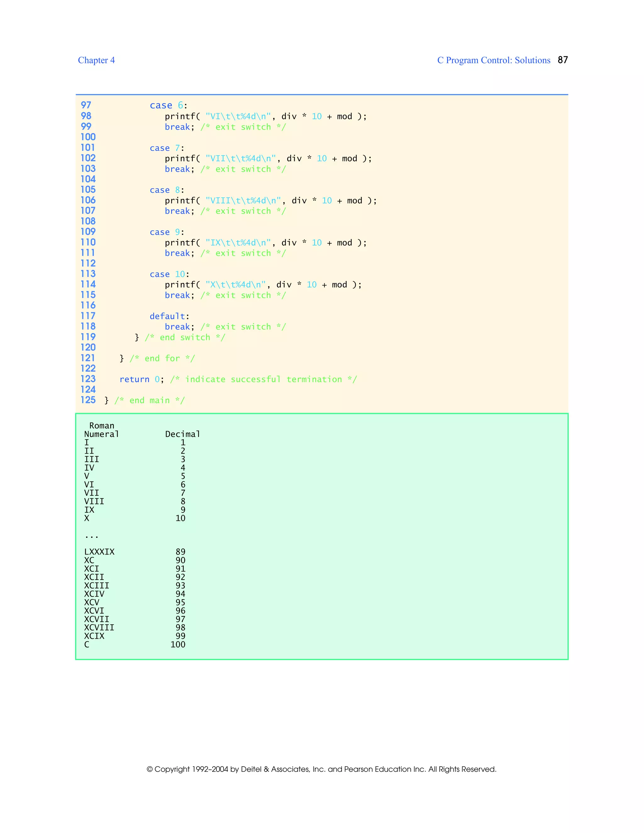
Task: Click the decimal value 95 in output
Action: click(x=180, y=602)
